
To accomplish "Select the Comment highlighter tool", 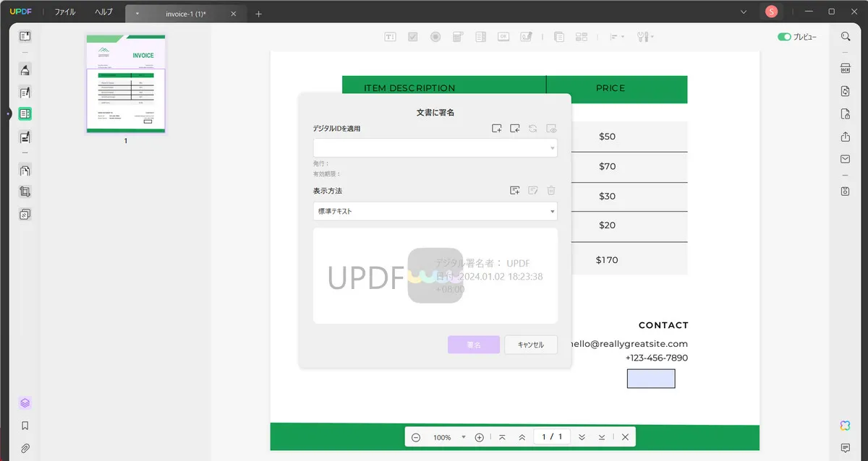I will coord(25,70).
